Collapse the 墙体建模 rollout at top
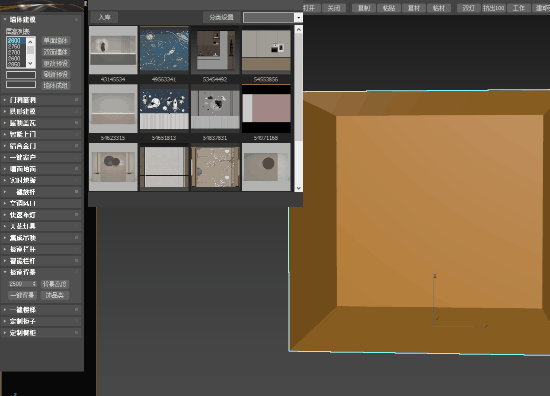Image resolution: width=550 pixels, height=396 pixels. point(41,20)
